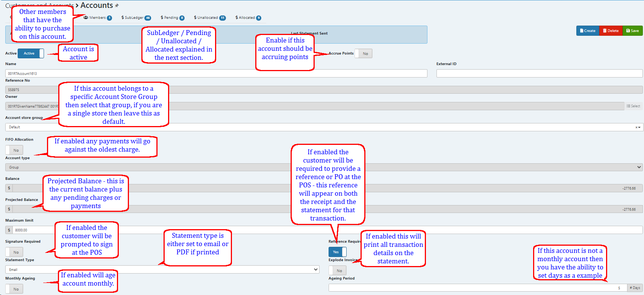Click the Name input field
Viewport: 644px width, 295px height.
[216, 73]
